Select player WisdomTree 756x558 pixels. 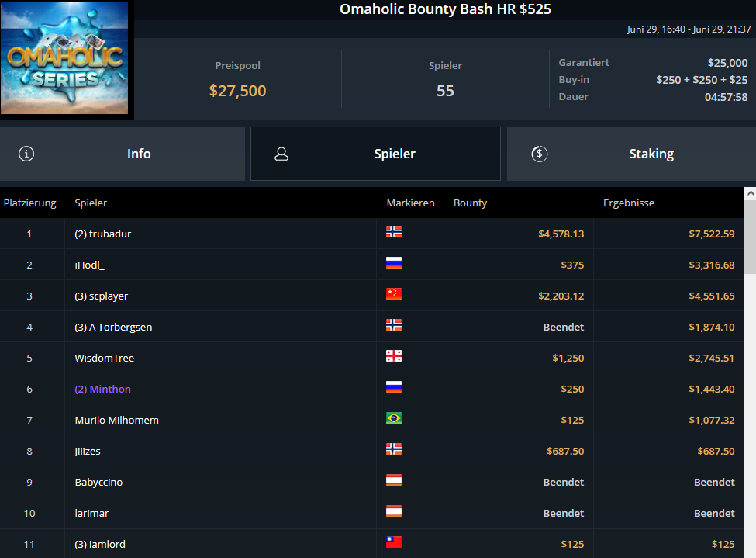coord(104,358)
